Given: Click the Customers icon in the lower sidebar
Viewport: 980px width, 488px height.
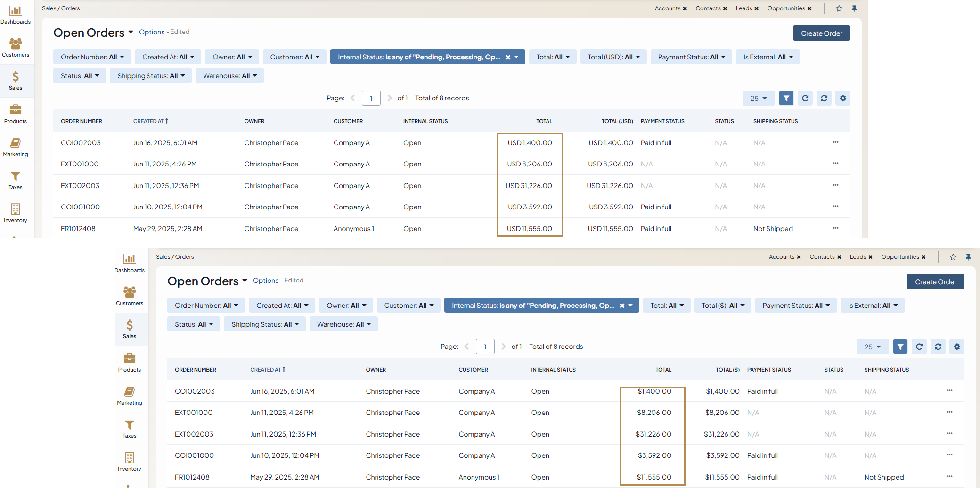Looking at the screenshot, I should coord(129,296).
